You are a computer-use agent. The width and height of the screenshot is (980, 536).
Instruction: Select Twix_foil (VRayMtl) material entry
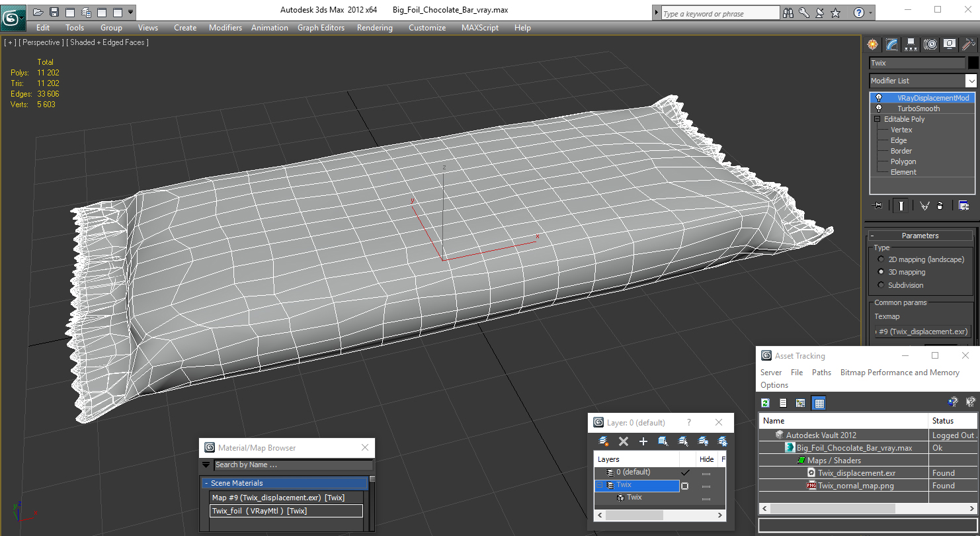click(286, 511)
